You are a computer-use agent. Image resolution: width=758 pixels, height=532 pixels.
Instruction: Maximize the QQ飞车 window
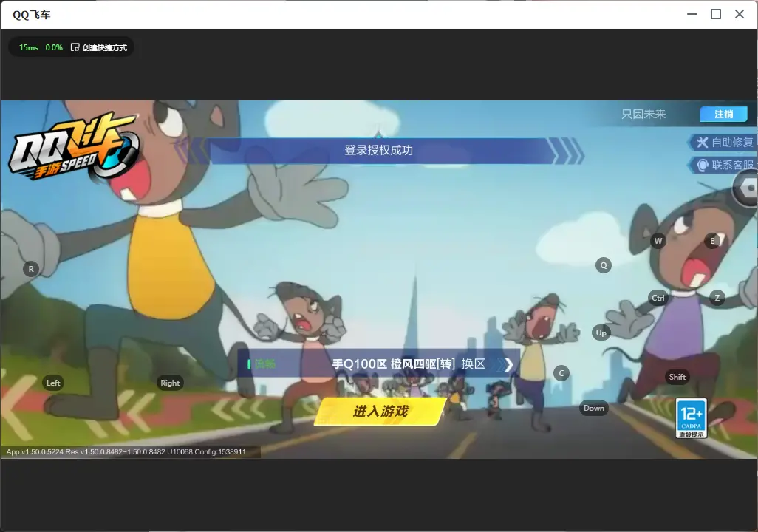pos(716,15)
